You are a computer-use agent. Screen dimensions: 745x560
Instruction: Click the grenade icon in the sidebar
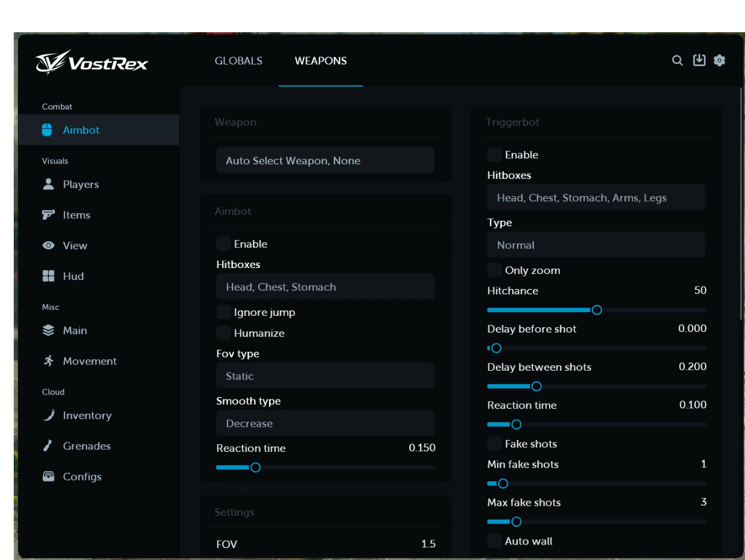47,445
